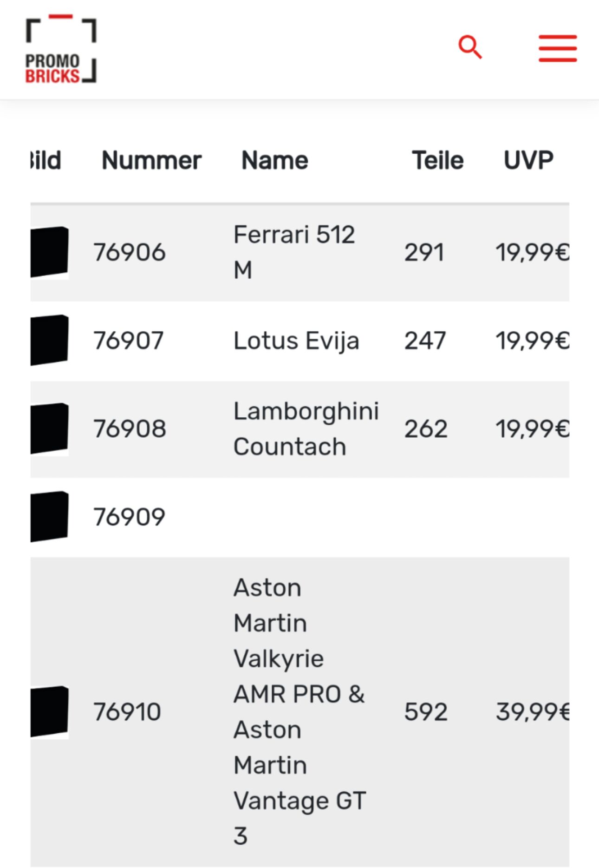Viewport: 599px width, 868px height.
Task: Open the PromoBricks logo homepage
Action: (61, 49)
